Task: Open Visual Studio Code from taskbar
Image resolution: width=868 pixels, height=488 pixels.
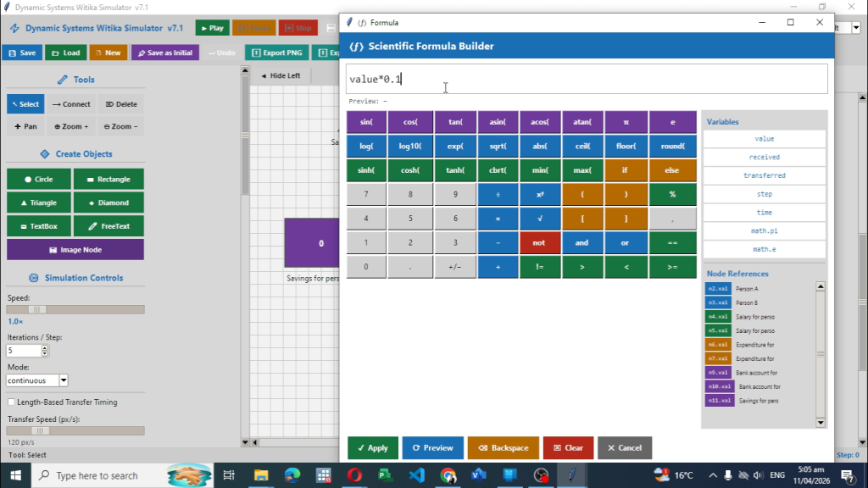Action: 417,475
